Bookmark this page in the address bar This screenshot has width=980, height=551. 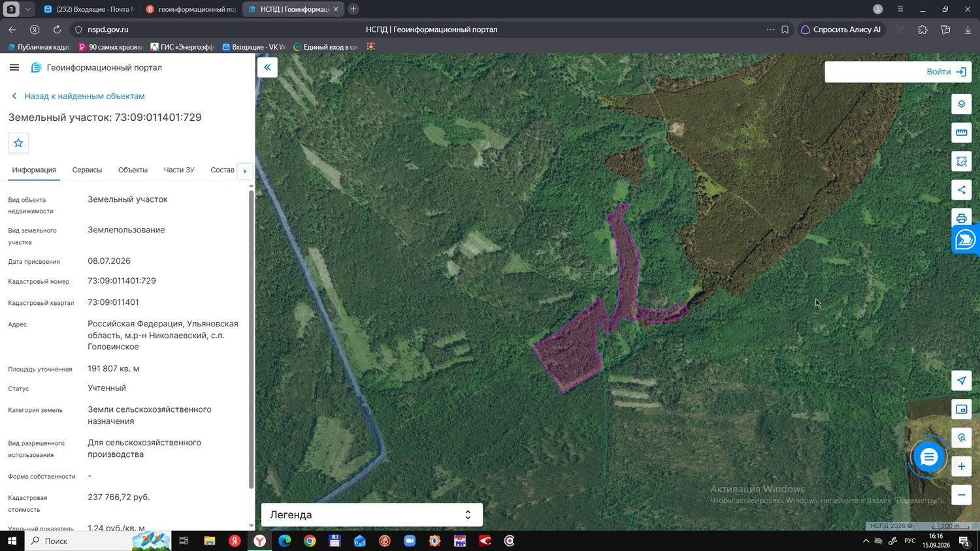coord(785,29)
